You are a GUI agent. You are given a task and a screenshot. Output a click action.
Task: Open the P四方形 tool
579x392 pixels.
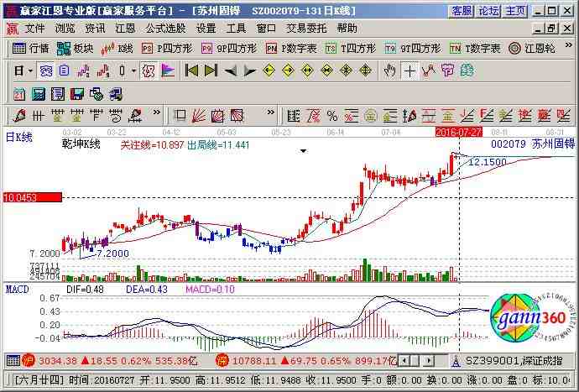[167, 49]
